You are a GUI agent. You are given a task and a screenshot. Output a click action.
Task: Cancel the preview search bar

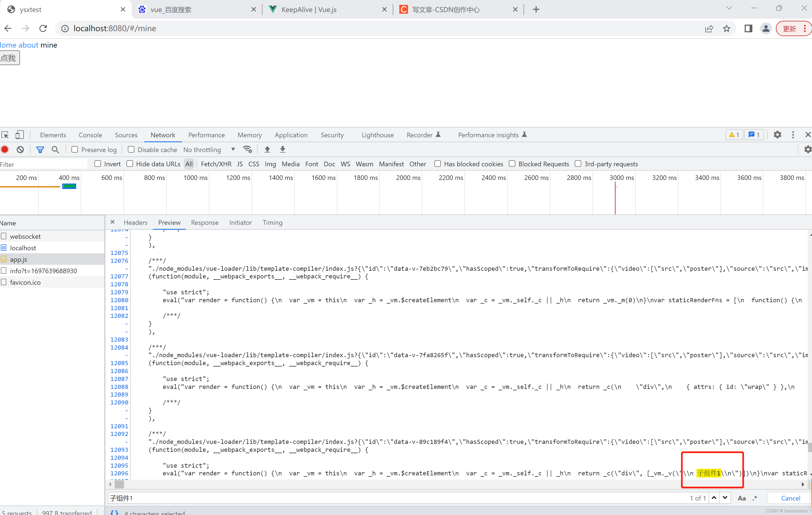pos(790,498)
